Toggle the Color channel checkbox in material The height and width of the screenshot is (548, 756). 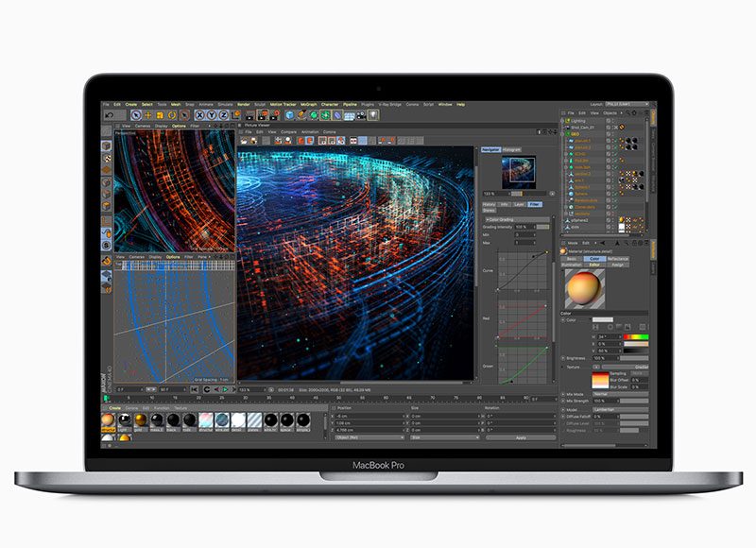point(564,320)
